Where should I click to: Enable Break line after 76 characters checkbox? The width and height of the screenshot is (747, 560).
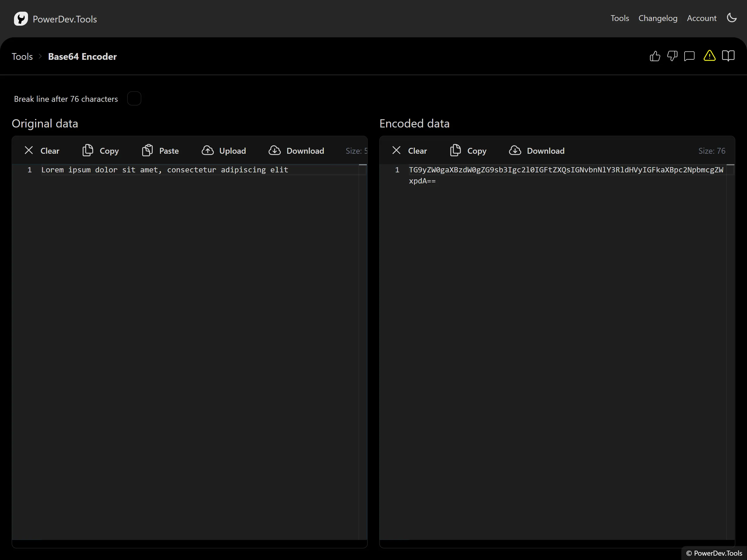click(x=134, y=99)
